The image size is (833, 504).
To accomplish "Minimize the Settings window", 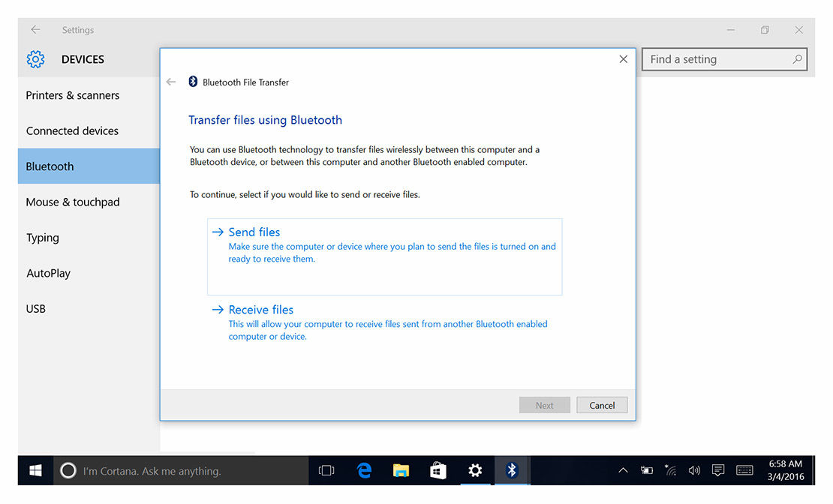I will (731, 30).
